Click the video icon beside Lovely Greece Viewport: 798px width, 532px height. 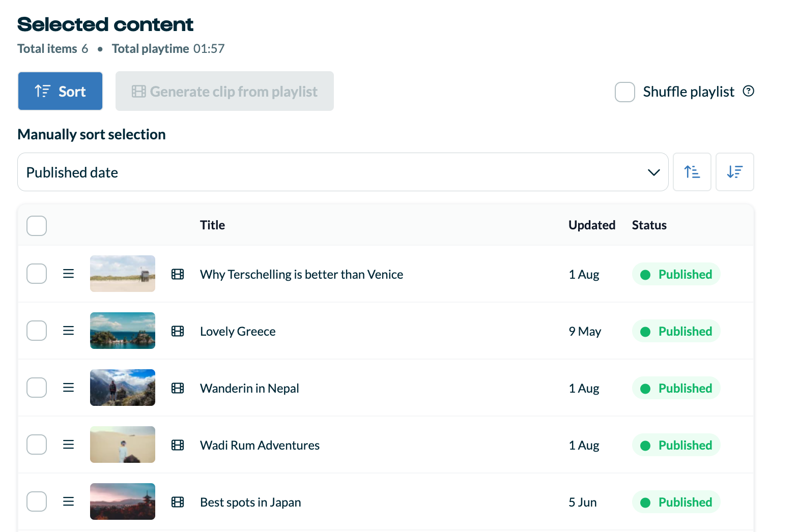point(178,331)
